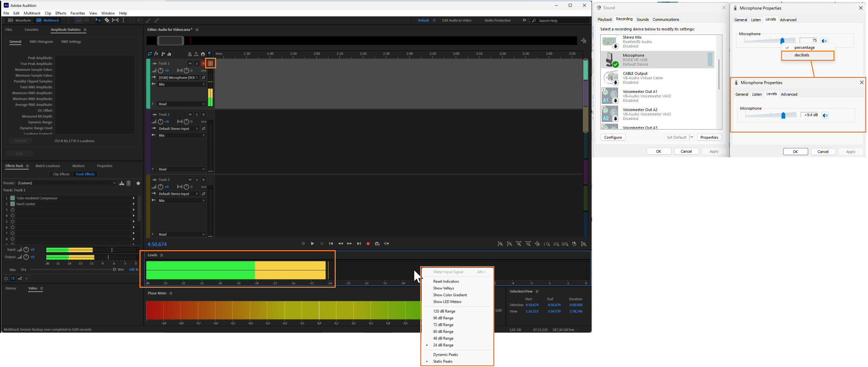The width and height of the screenshot is (868, 367).
Task: Click the Move tool icon in the toolbar
Action: click(x=98, y=20)
